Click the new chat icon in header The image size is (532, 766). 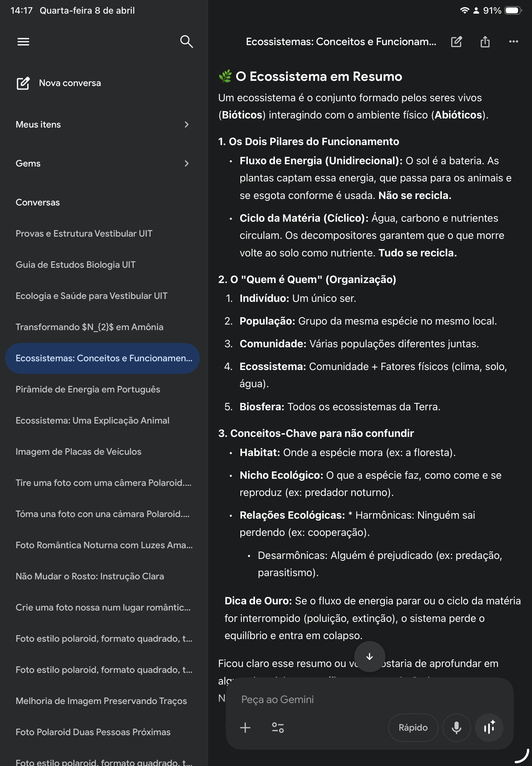coord(456,42)
